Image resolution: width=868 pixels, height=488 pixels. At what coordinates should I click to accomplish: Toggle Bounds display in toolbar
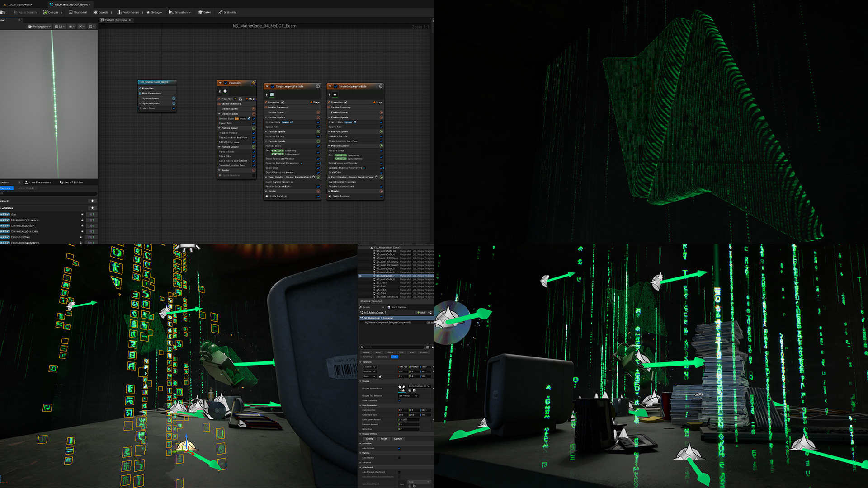96,12
